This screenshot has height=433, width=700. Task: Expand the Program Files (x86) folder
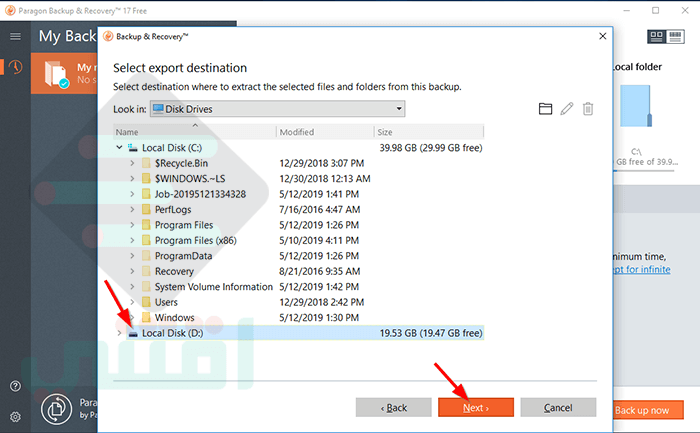pos(132,240)
